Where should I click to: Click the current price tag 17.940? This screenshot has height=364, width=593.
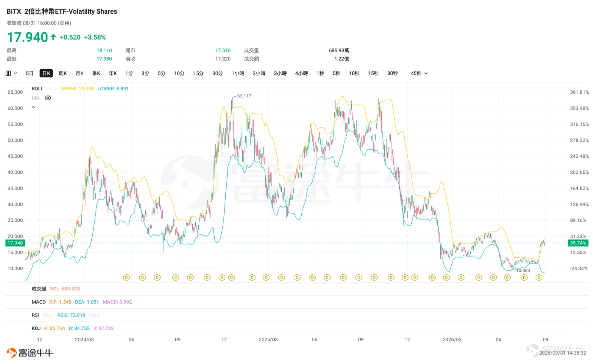15,243
